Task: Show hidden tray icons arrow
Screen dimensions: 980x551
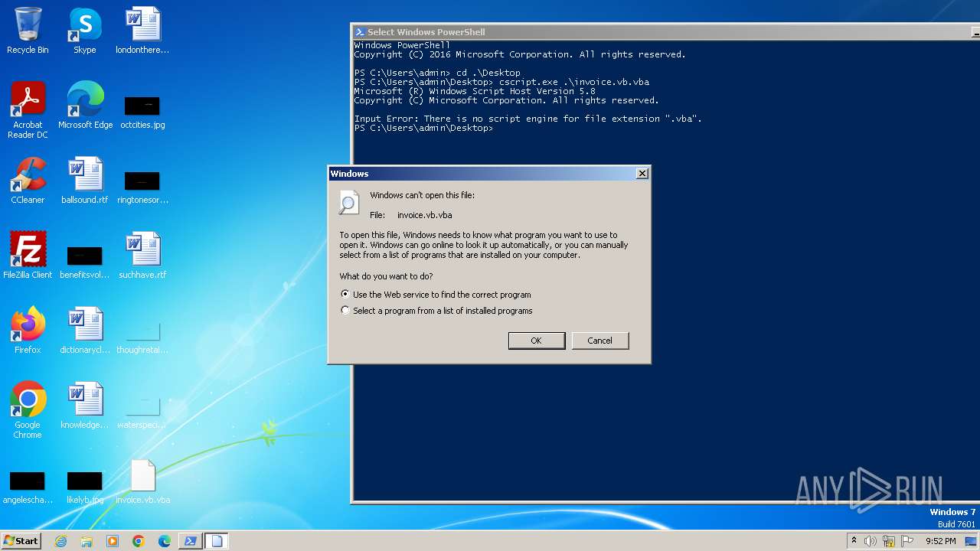Action: (x=854, y=541)
